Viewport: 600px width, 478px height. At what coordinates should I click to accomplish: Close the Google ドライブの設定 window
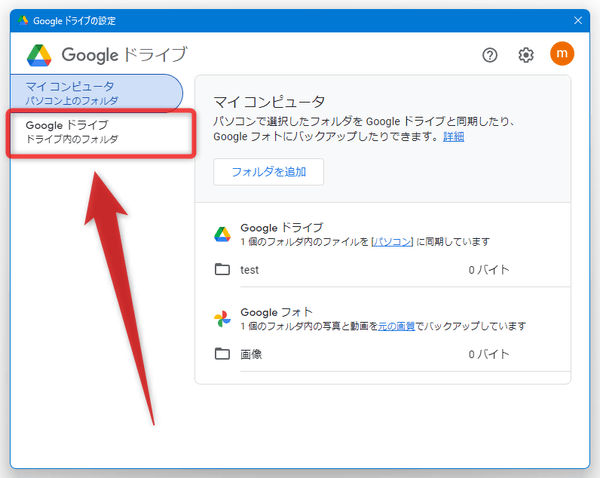pyautogui.click(x=576, y=19)
